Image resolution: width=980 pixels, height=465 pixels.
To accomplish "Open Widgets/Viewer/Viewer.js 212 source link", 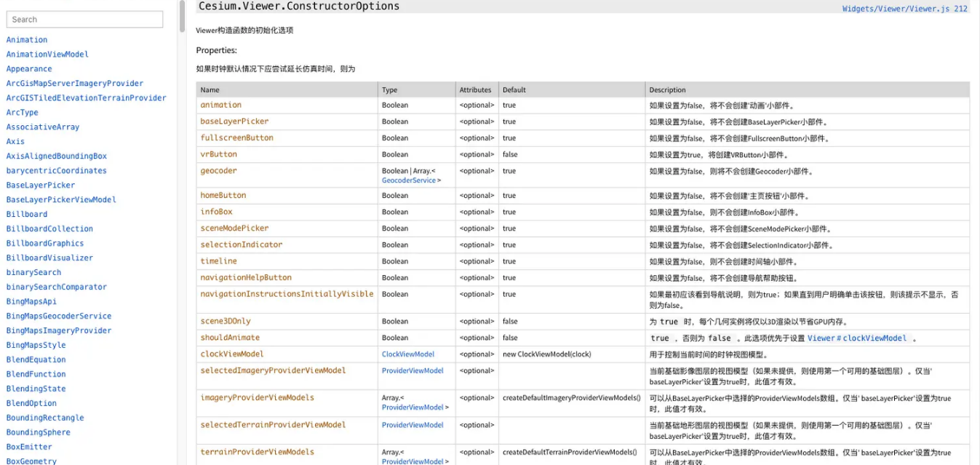I will click(x=904, y=9).
